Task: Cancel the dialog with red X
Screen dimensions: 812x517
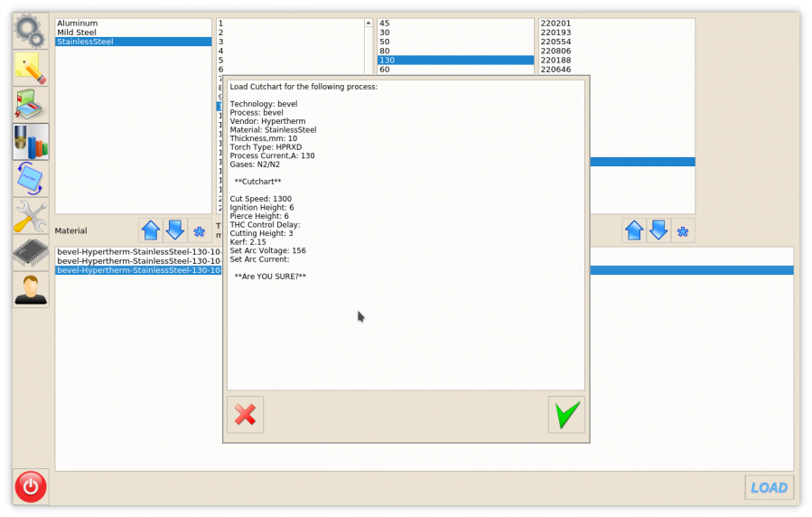Action: coord(245,415)
